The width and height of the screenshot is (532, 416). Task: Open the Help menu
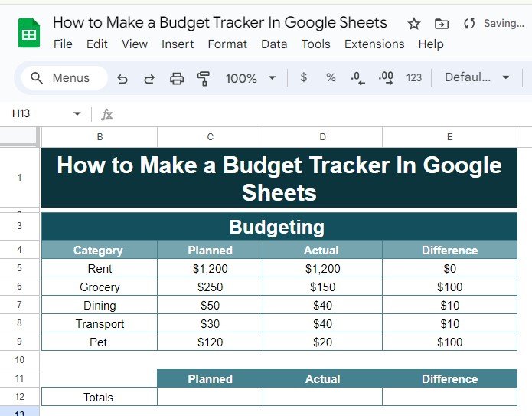(x=431, y=44)
